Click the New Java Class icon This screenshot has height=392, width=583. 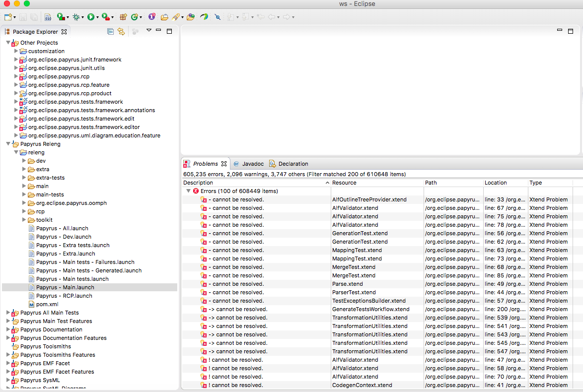point(134,17)
